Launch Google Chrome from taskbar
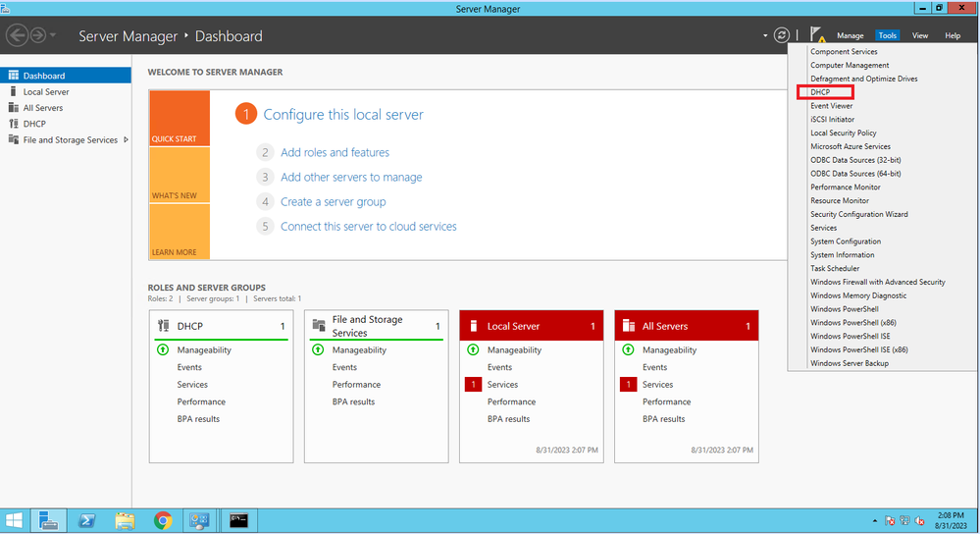The width and height of the screenshot is (980, 534). click(163, 520)
